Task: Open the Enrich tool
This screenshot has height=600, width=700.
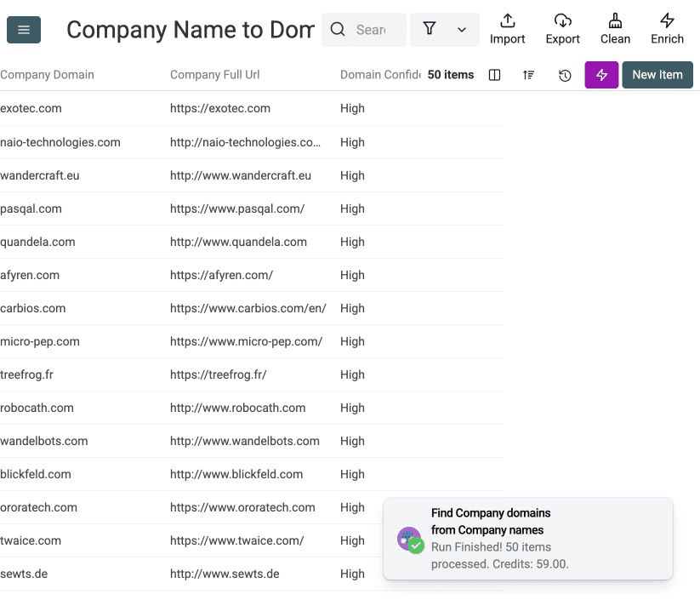Action: point(667,29)
